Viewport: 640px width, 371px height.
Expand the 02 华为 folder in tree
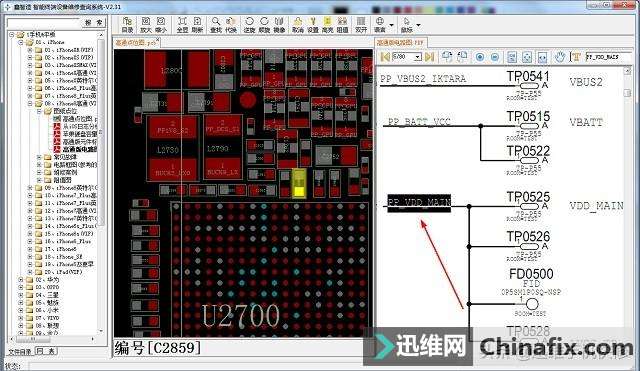20,280
